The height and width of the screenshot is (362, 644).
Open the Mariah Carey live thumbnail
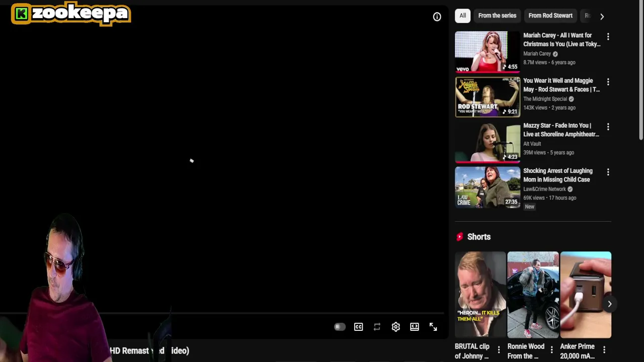click(488, 52)
